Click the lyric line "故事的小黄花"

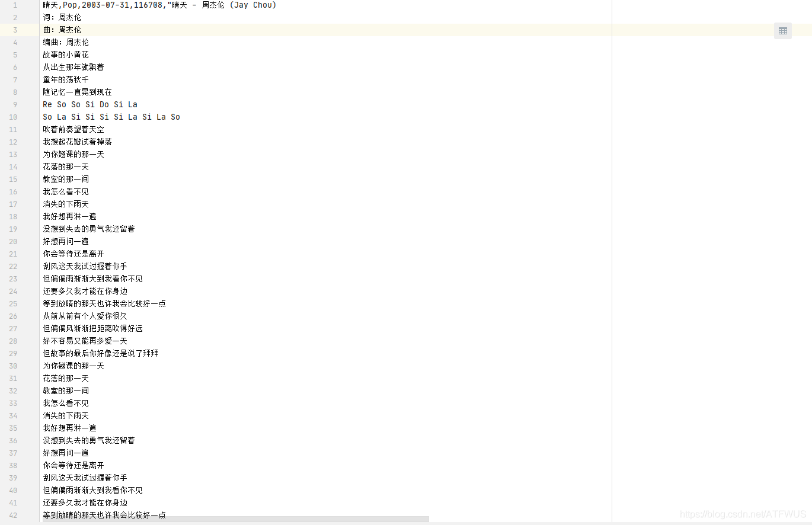click(x=66, y=55)
